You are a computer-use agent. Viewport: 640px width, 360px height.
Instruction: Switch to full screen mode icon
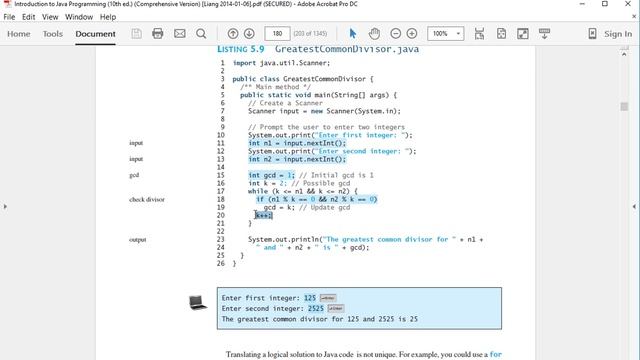(x=522, y=33)
